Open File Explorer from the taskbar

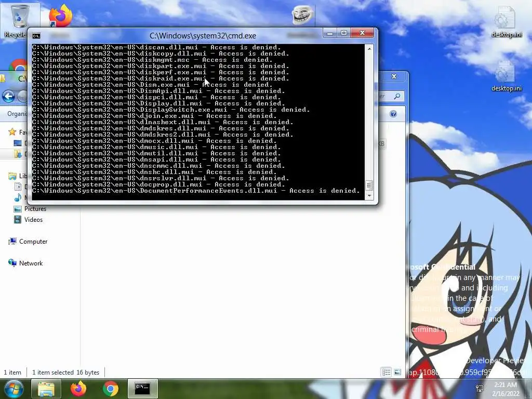(46, 389)
